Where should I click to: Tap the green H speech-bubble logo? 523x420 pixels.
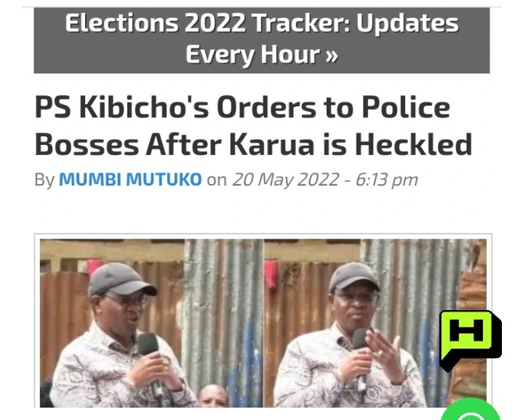click(x=471, y=341)
